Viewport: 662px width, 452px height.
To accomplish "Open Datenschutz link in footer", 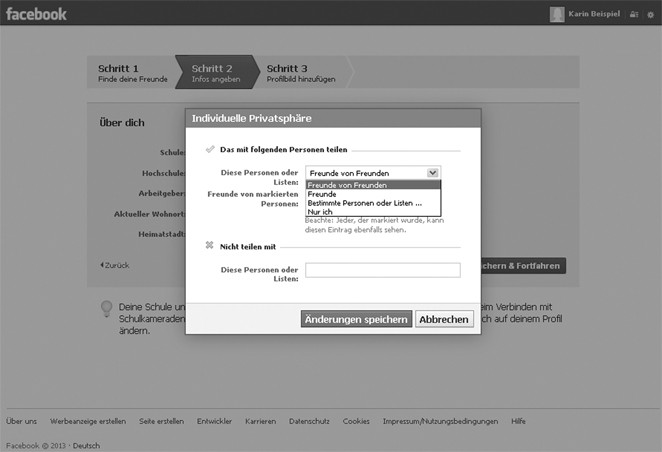I will [309, 421].
